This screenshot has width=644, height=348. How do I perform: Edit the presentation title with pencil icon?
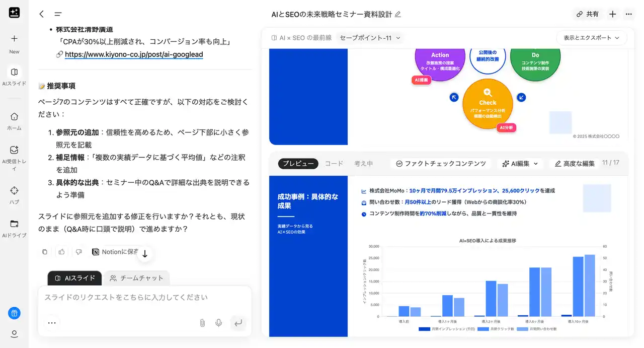click(398, 14)
